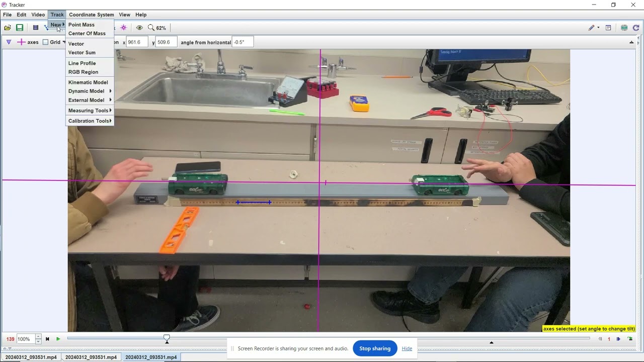Expand External Model submenu

(x=90, y=100)
